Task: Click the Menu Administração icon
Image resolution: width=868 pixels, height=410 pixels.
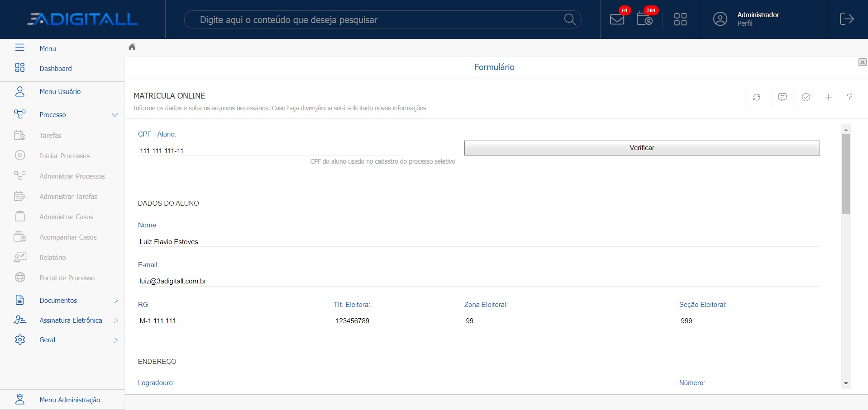Action: 20,400
